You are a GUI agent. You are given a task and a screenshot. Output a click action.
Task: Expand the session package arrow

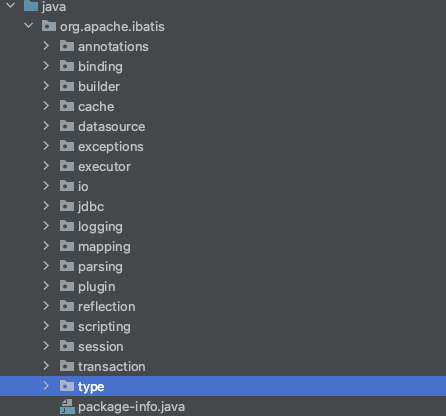(46, 346)
